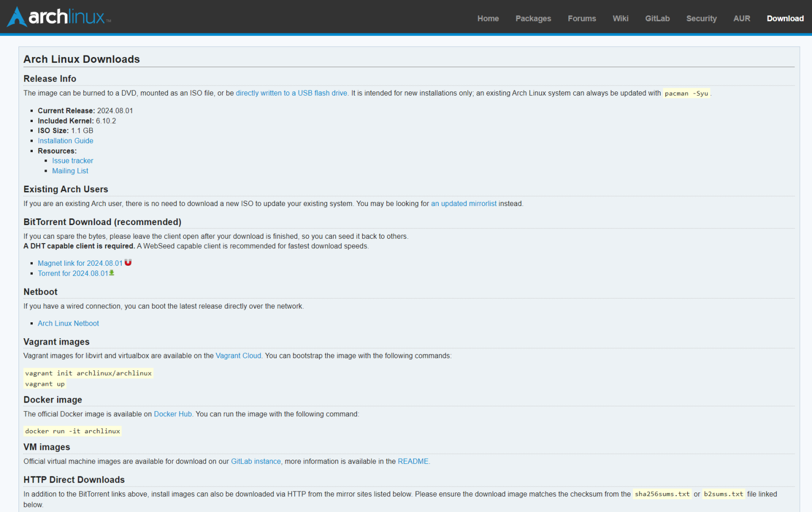
Task: Open the Wiki from the navigation bar
Action: point(621,18)
